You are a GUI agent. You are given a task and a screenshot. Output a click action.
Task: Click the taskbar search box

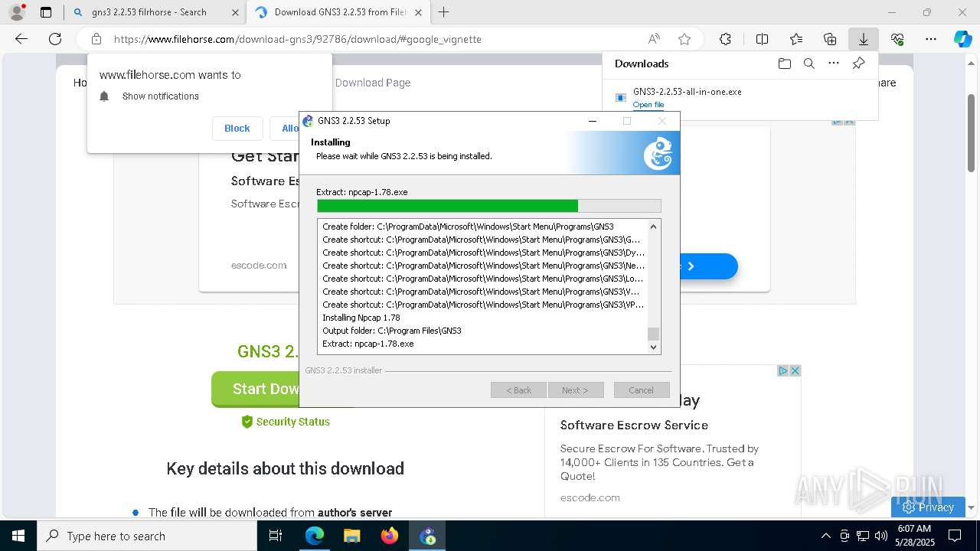[x=147, y=536]
